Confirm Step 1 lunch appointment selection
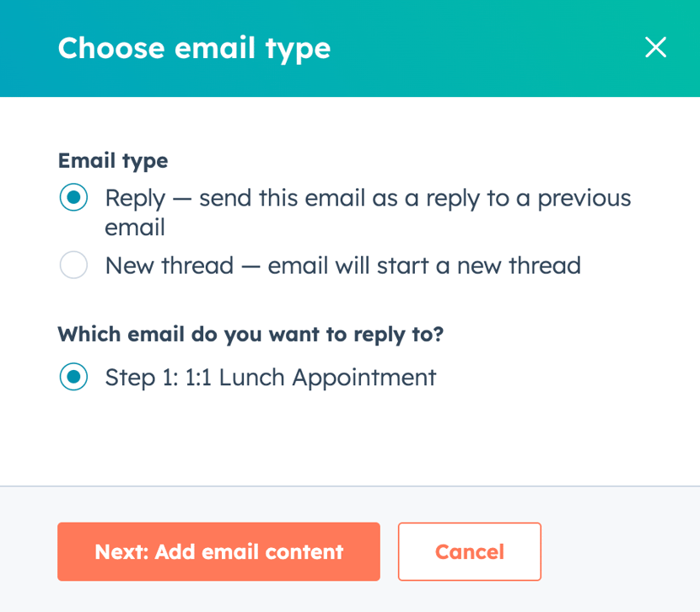 tap(74, 377)
